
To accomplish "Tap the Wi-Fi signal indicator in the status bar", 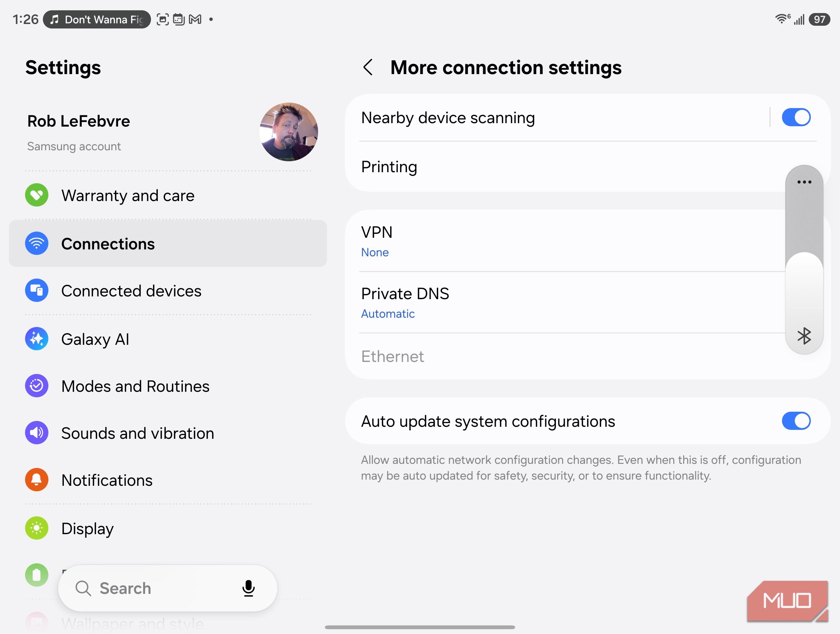I will pyautogui.click(x=782, y=19).
